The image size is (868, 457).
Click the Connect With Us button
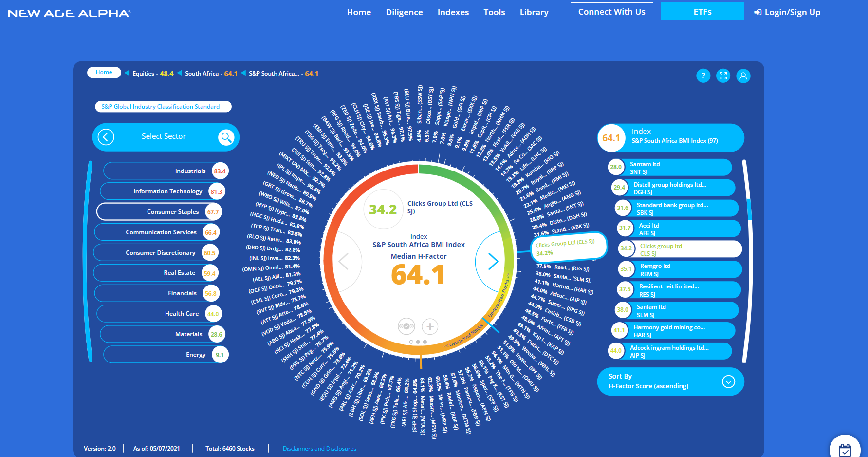611,12
